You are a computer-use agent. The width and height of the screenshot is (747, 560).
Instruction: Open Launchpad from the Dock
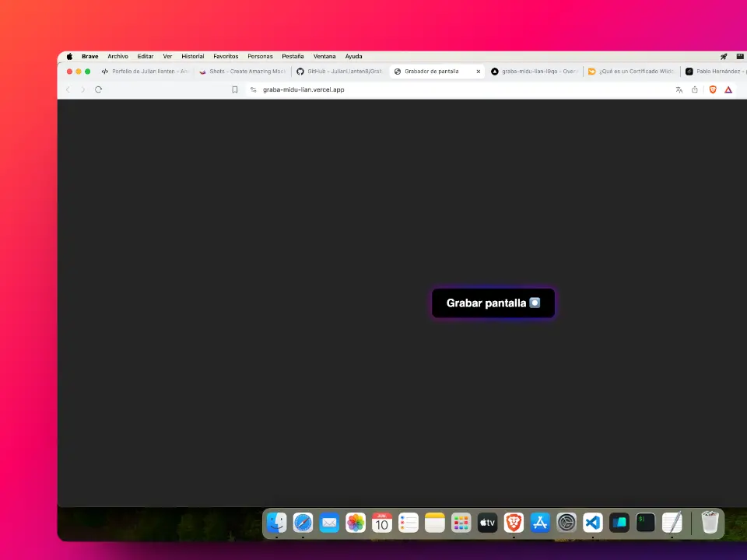click(461, 523)
